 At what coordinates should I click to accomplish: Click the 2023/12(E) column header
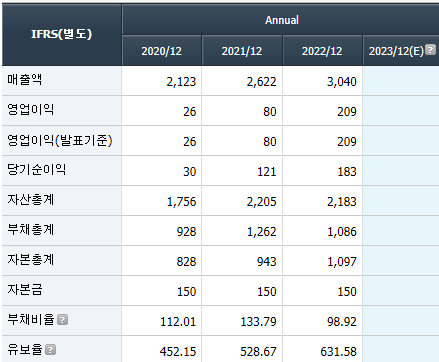tap(396, 51)
